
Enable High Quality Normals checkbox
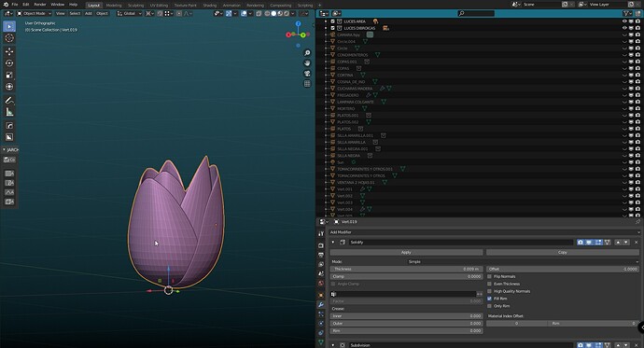(489, 291)
